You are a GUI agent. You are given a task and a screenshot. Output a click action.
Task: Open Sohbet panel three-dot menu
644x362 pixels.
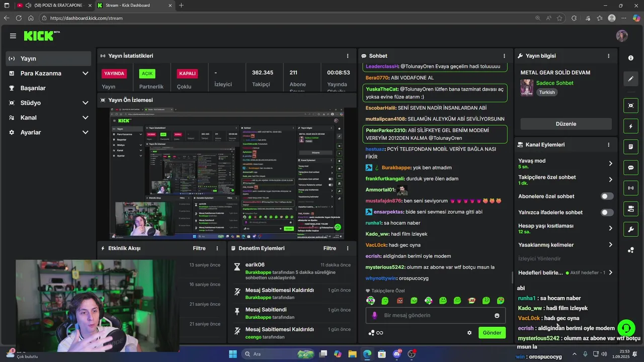pyautogui.click(x=504, y=56)
